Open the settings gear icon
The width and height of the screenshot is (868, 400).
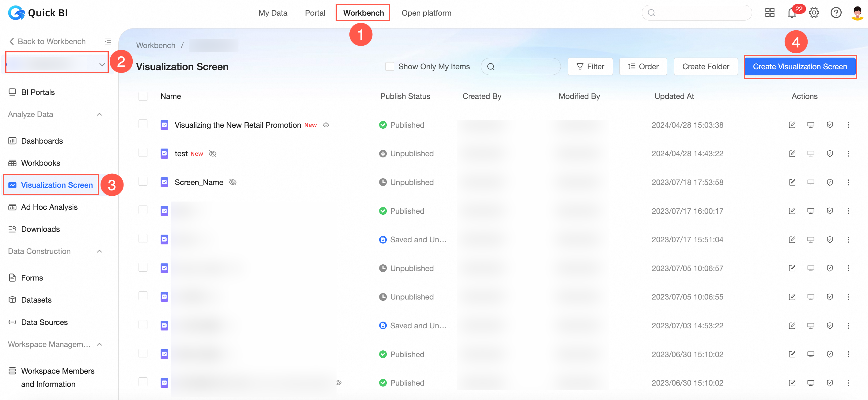click(814, 13)
